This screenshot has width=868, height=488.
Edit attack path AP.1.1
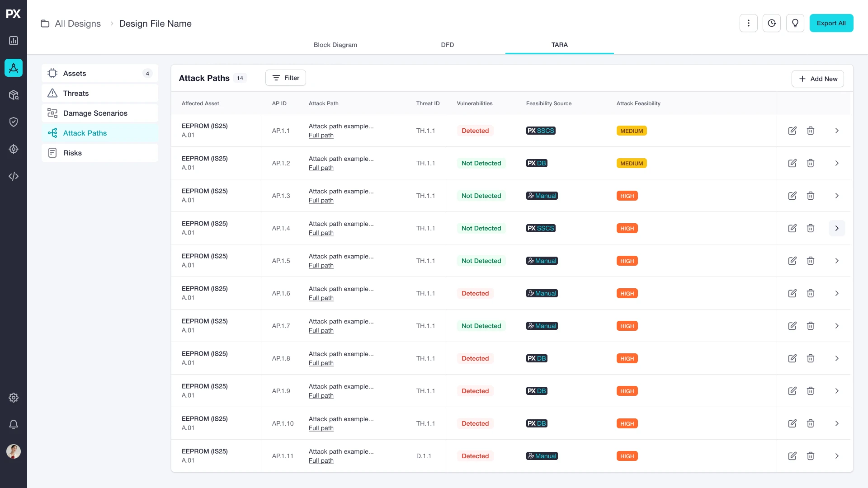[x=793, y=131]
